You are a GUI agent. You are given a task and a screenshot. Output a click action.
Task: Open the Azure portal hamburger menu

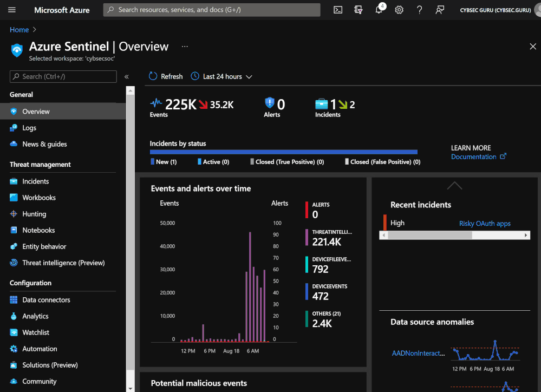(12, 10)
